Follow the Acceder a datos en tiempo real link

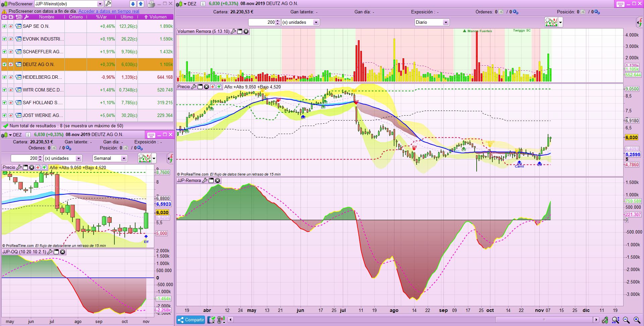[109, 11]
